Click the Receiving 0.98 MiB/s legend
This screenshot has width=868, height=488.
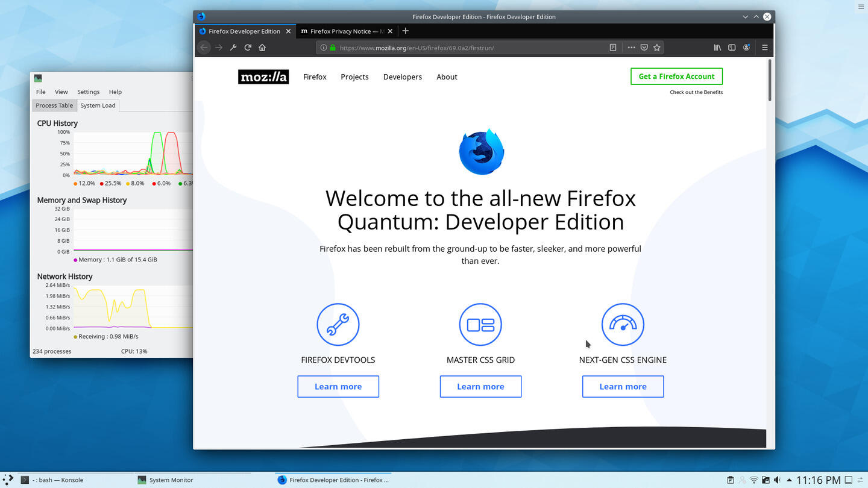pyautogui.click(x=106, y=336)
